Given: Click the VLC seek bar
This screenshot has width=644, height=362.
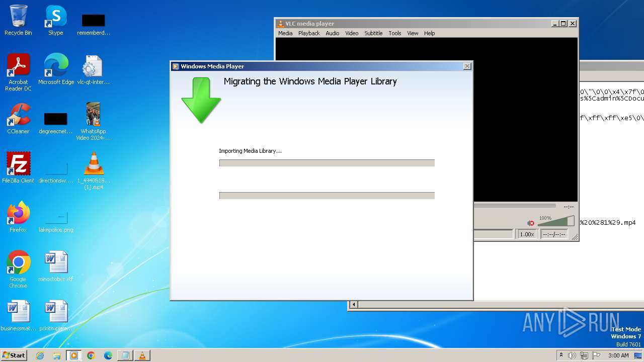Looking at the screenshot, I should (x=515, y=206).
